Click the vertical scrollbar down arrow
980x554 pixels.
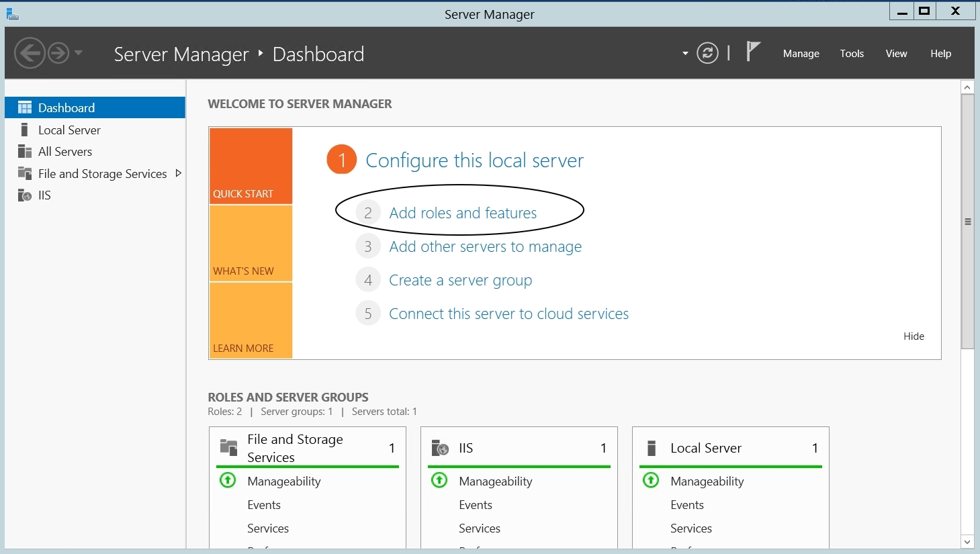967,542
